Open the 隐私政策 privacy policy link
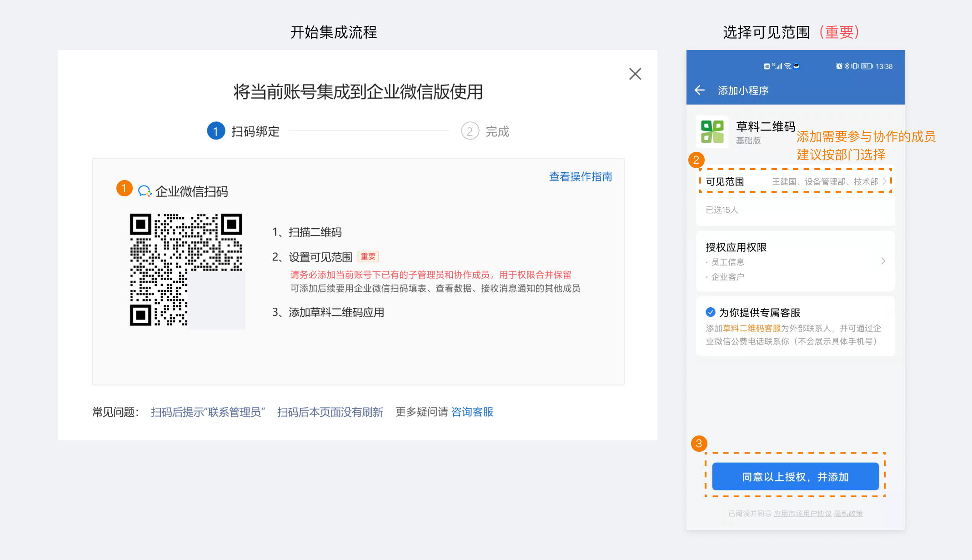The image size is (972, 560). 849,514
